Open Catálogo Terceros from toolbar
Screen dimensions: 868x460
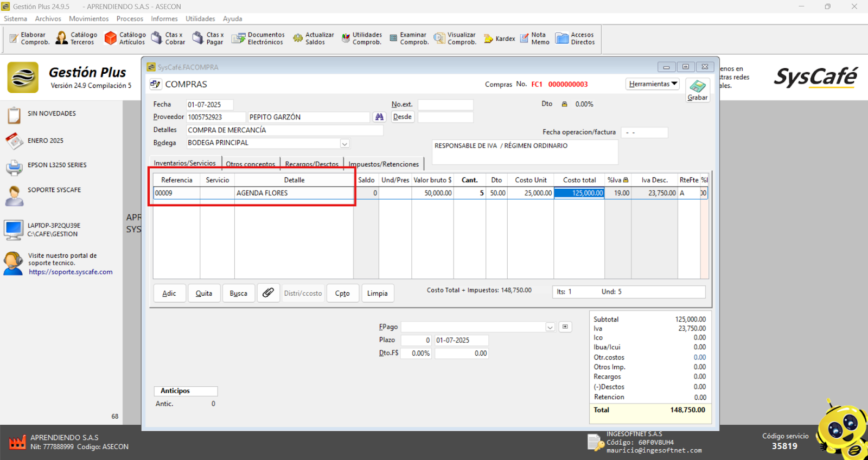pyautogui.click(x=76, y=38)
